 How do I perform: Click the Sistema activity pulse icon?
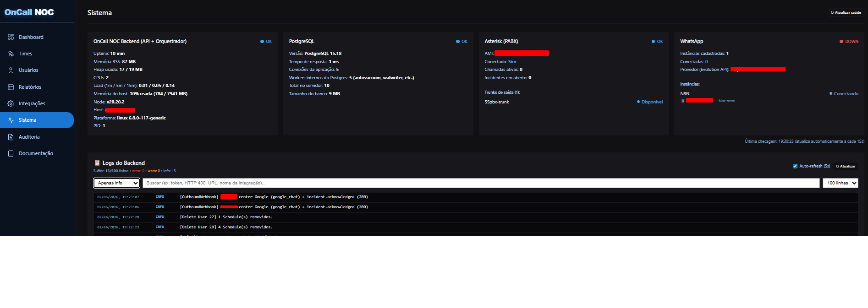tap(11, 120)
